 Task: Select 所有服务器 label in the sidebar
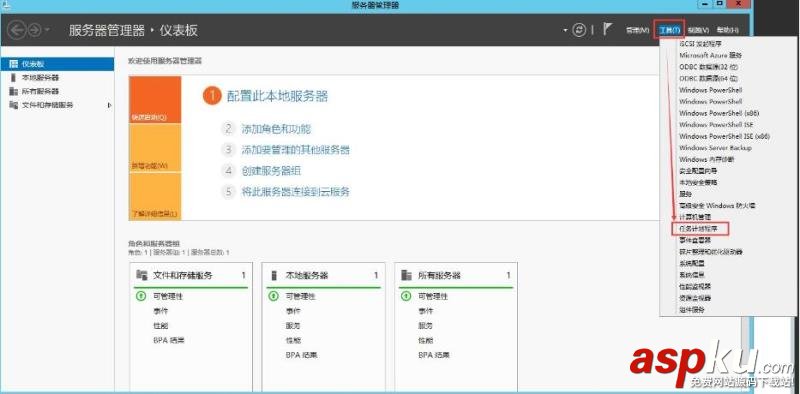40,91
